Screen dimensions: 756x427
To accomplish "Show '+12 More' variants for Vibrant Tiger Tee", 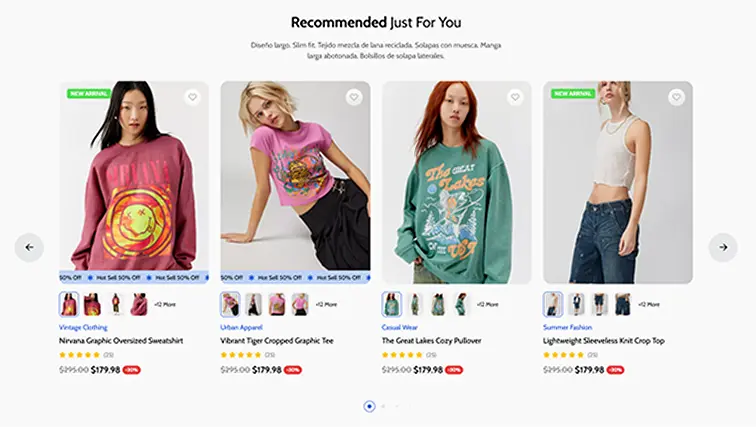I will pyautogui.click(x=326, y=304).
